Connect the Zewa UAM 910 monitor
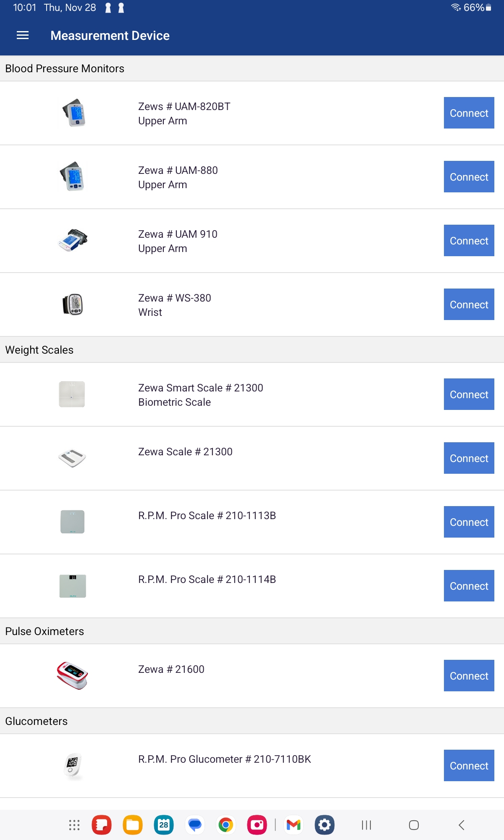Viewport: 504px width, 840px height. pyautogui.click(x=469, y=241)
